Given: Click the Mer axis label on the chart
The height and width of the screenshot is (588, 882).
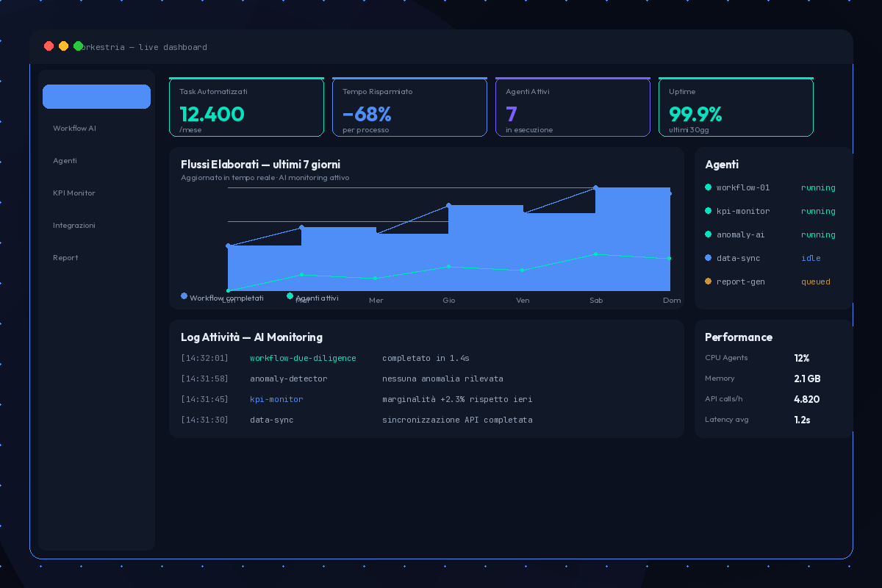Looking at the screenshot, I should coord(376,301).
